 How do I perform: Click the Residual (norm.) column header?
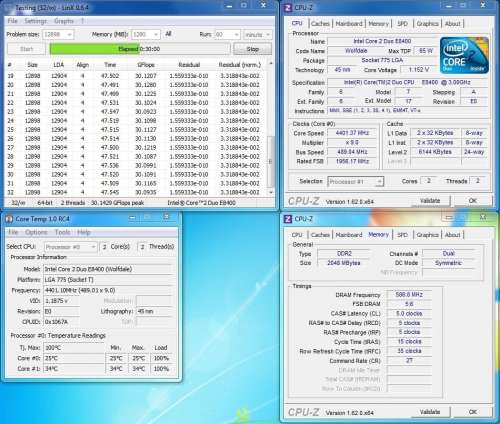pos(239,65)
